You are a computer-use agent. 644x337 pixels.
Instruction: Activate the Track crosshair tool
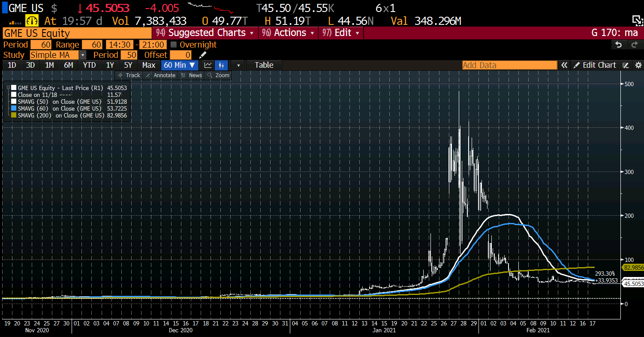[x=129, y=75]
